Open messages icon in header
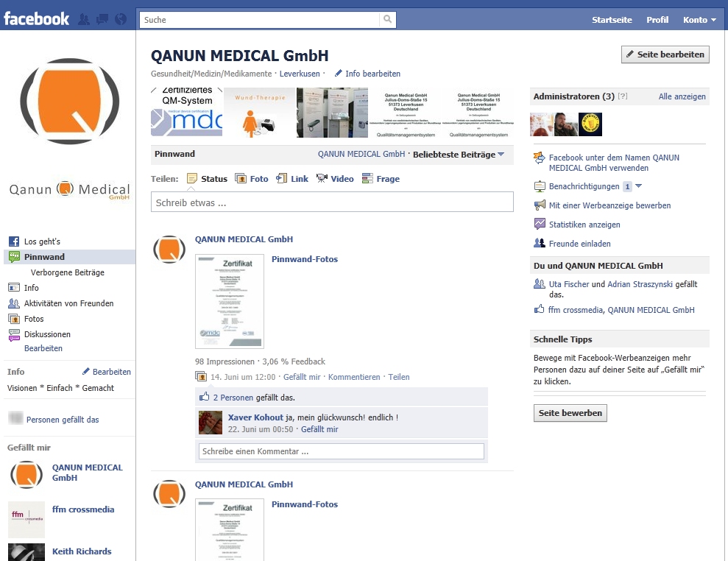This screenshot has width=728, height=561. 102,19
